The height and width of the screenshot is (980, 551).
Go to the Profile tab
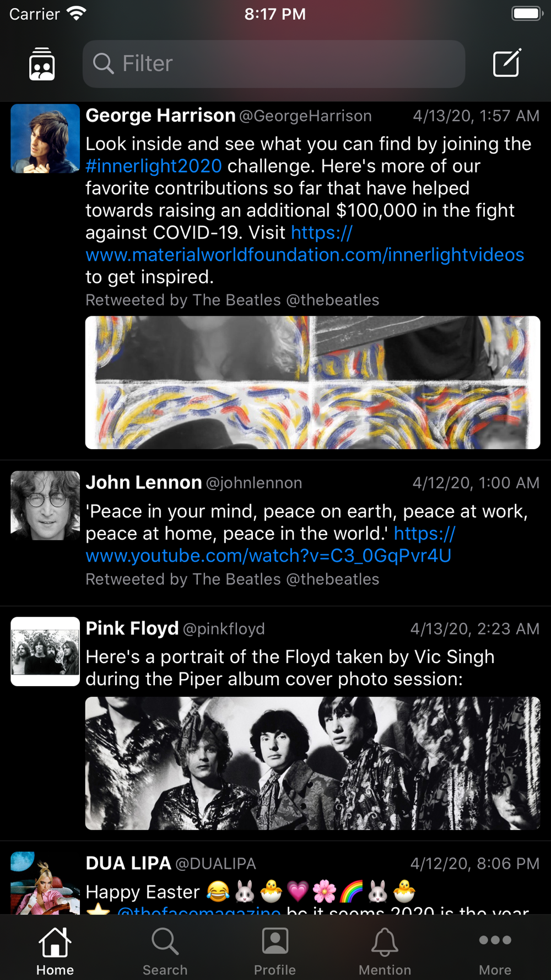pyautogui.click(x=275, y=950)
